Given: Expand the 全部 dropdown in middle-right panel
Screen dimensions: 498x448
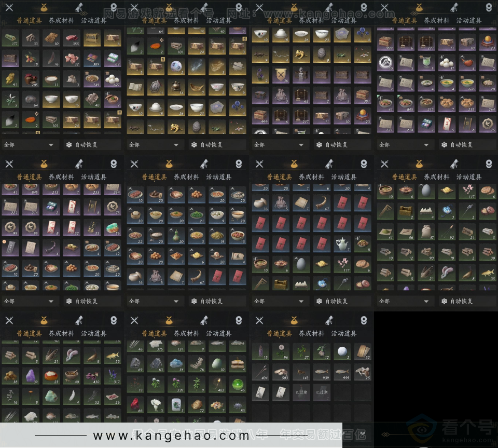Looking at the screenshot, I should click(405, 301).
